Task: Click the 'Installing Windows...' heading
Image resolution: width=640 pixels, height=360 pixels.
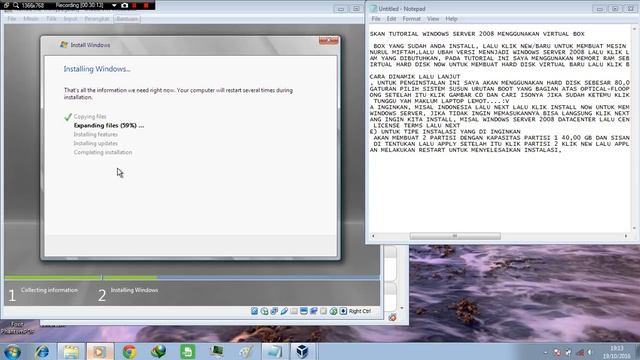Action: tap(97, 69)
